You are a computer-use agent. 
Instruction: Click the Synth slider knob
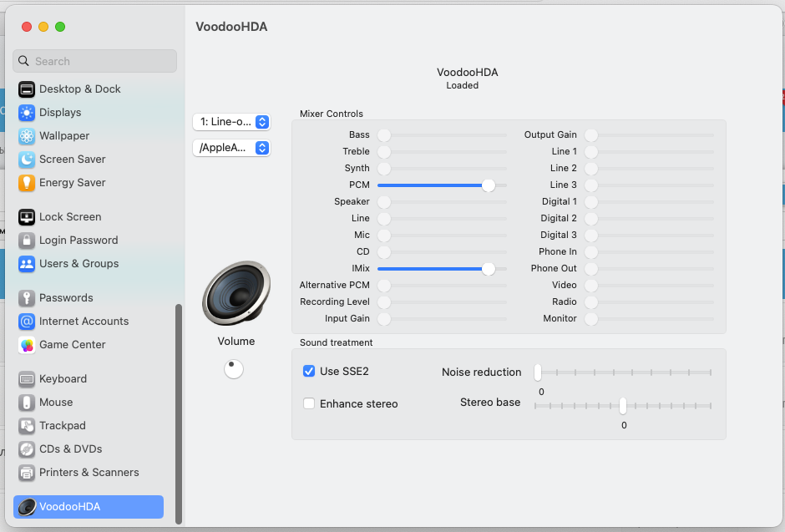click(x=384, y=169)
